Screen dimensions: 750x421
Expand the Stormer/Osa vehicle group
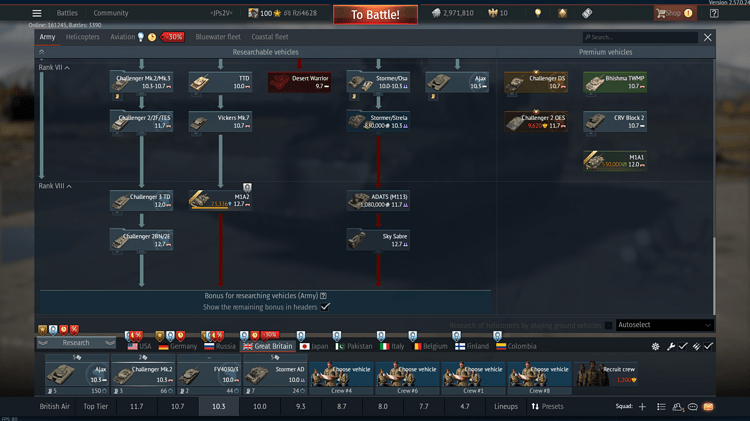point(378,82)
